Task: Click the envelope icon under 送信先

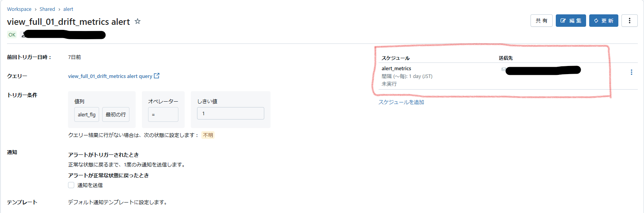Action: pyautogui.click(x=503, y=69)
